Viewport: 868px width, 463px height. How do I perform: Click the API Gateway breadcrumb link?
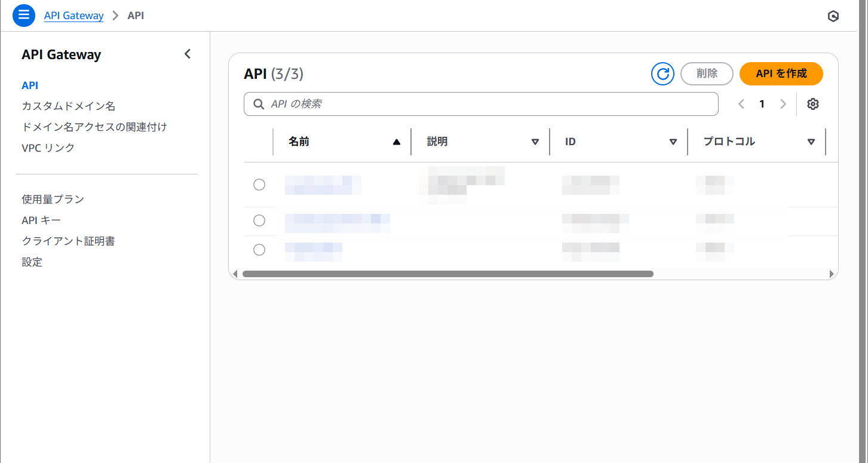tap(73, 16)
